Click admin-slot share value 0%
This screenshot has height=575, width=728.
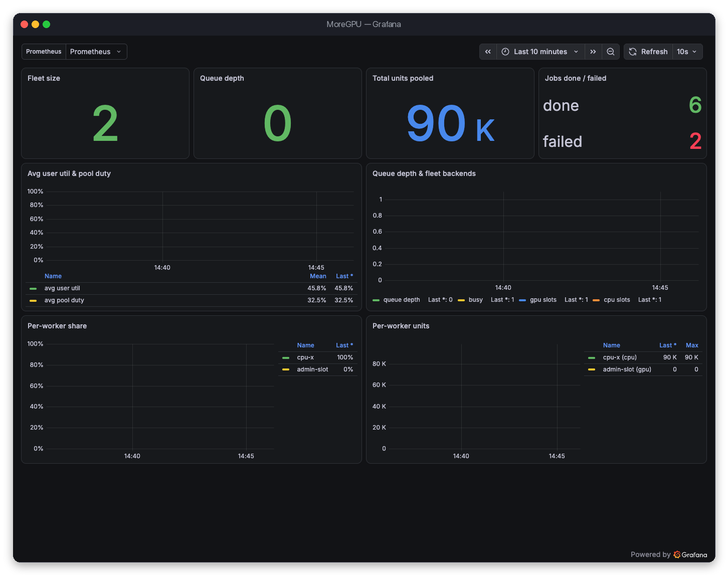point(348,369)
